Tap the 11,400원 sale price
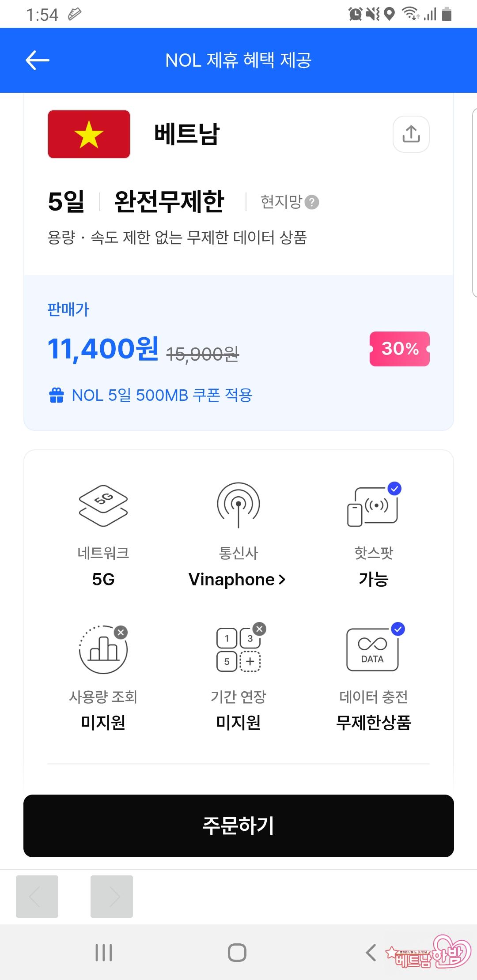The width and height of the screenshot is (477, 980). 102,349
